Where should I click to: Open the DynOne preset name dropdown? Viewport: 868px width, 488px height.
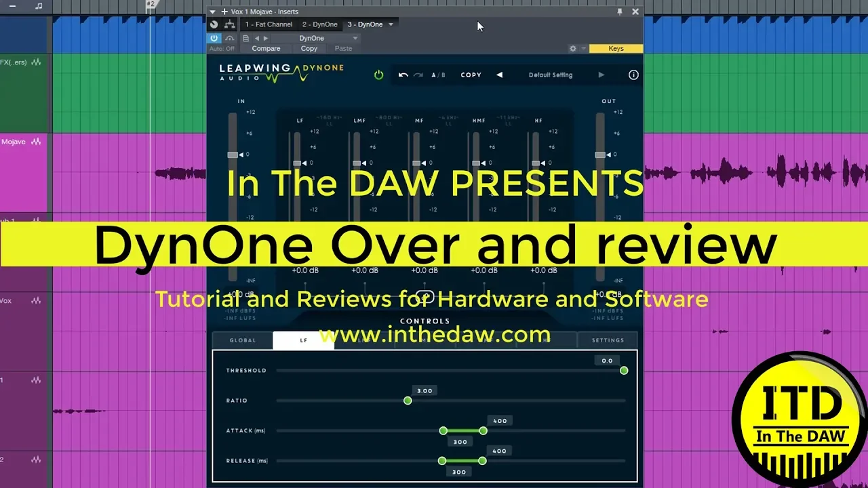coord(316,39)
